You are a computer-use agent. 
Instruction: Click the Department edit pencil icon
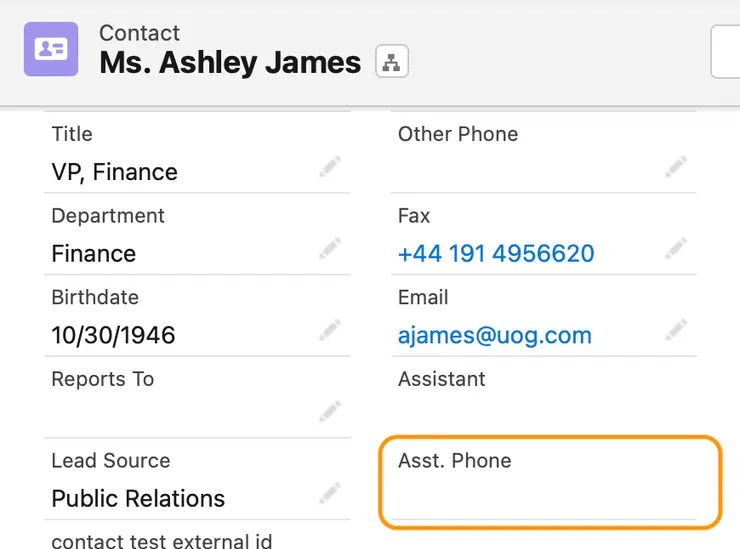click(330, 249)
